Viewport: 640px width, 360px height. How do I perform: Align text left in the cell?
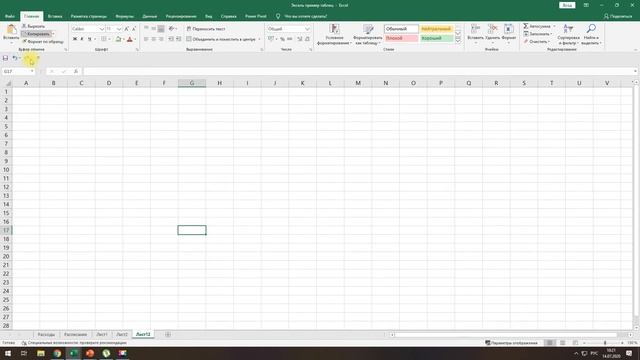pyautogui.click(x=146, y=39)
